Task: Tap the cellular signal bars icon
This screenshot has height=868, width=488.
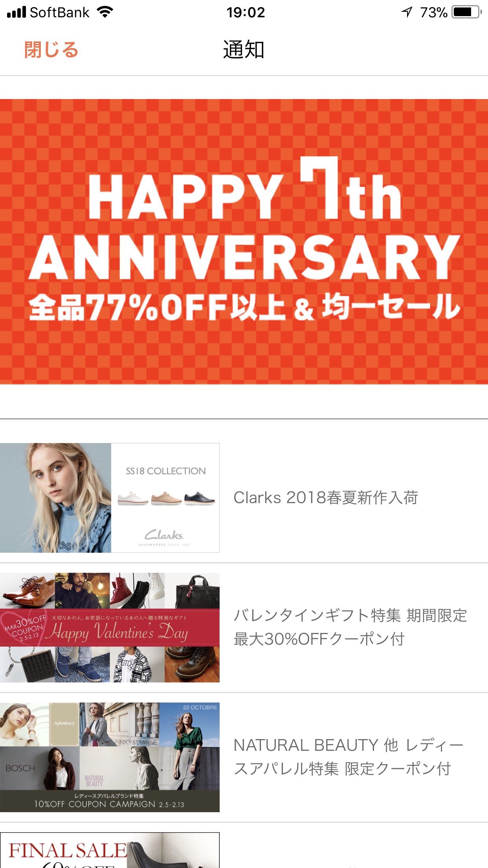Action: pos(17,12)
